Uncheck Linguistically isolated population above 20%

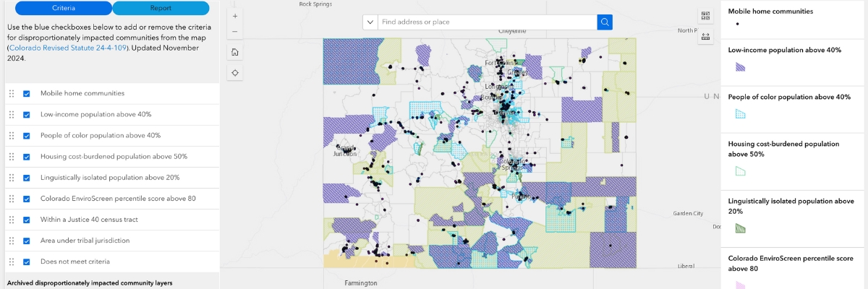pyautogui.click(x=27, y=177)
